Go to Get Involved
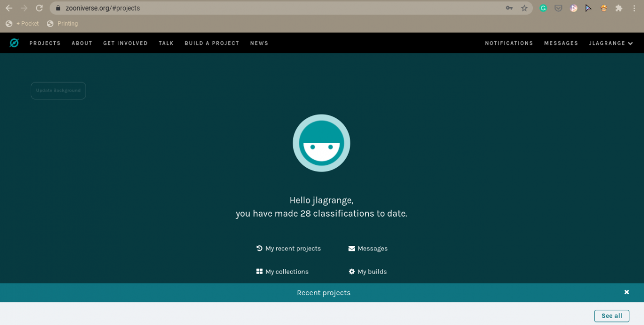Viewport: 644px width, 325px height. click(x=125, y=43)
